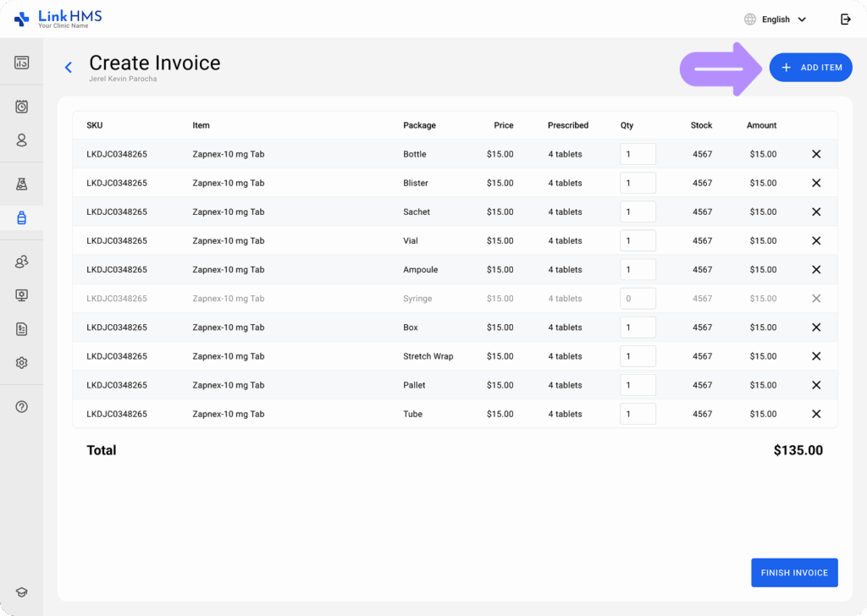Image resolution: width=867 pixels, height=616 pixels.
Task: Click price value in Sachet row
Action: point(500,212)
